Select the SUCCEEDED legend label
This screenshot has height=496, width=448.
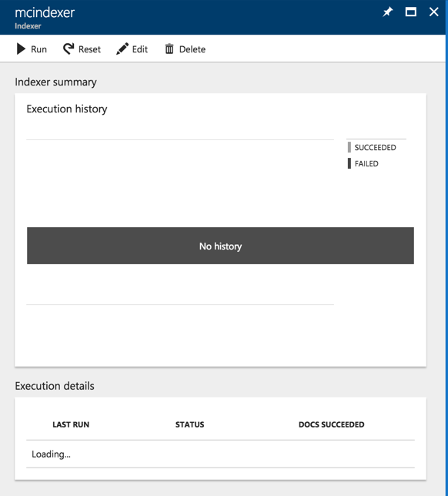375,147
